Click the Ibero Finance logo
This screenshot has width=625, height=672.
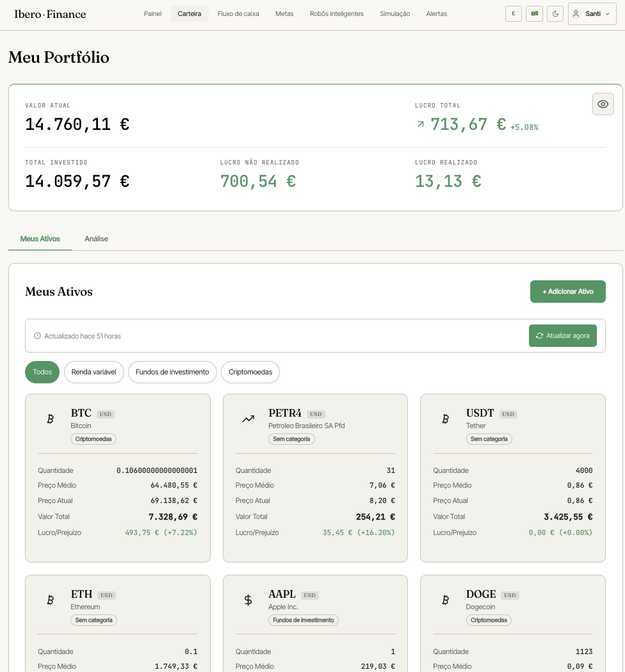[x=50, y=14]
